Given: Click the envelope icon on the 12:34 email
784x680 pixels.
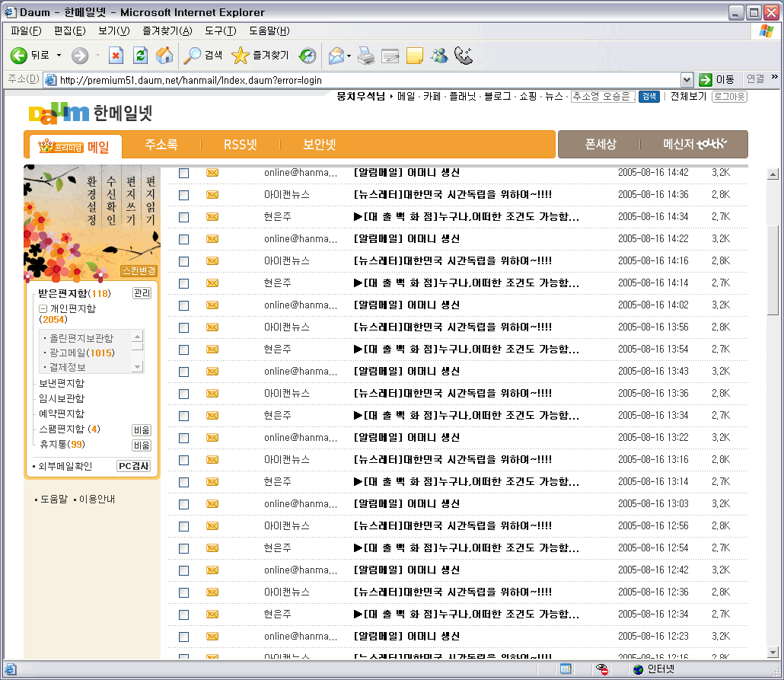Looking at the screenshot, I should click(212, 615).
